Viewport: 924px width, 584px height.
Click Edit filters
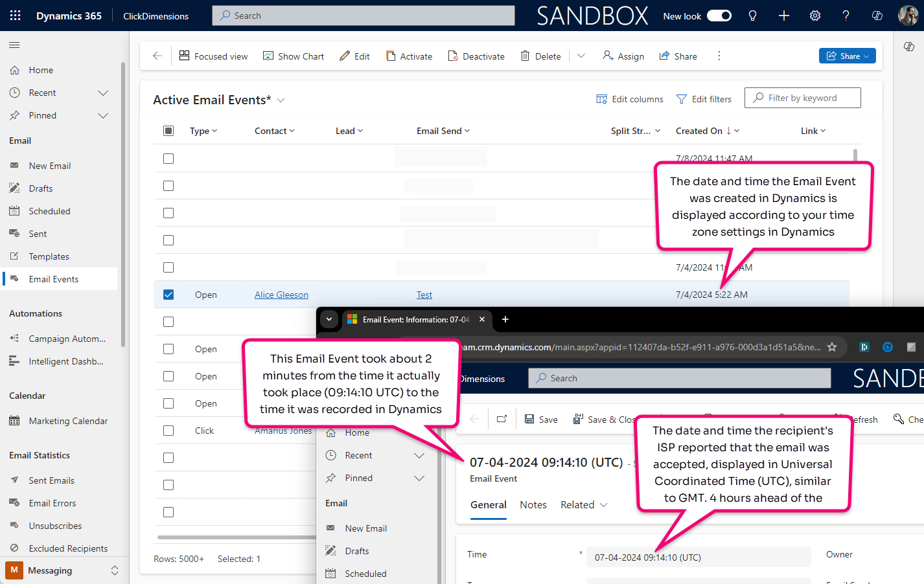(704, 99)
